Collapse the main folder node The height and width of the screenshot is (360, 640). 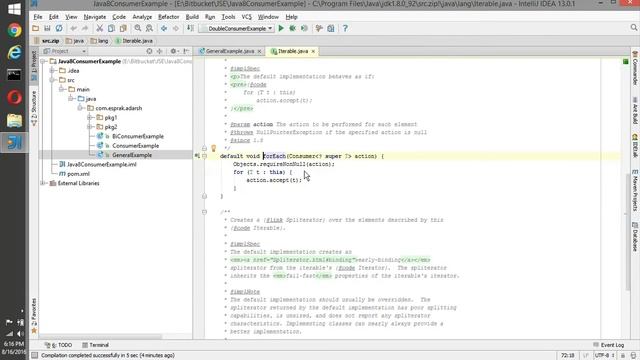pos(62,89)
